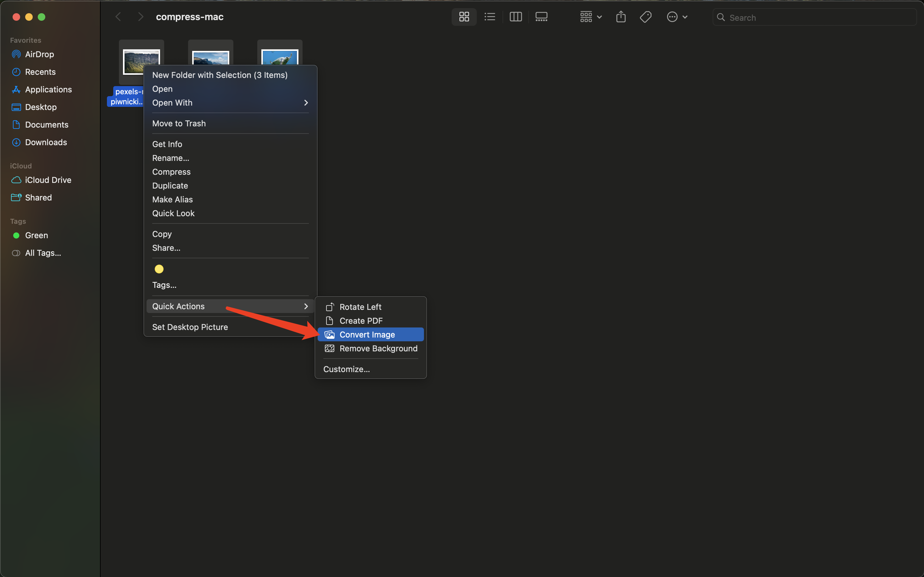This screenshot has width=924, height=577.
Task: Open the group-by dropdown in the toolbar
Action: click(589, 16)
